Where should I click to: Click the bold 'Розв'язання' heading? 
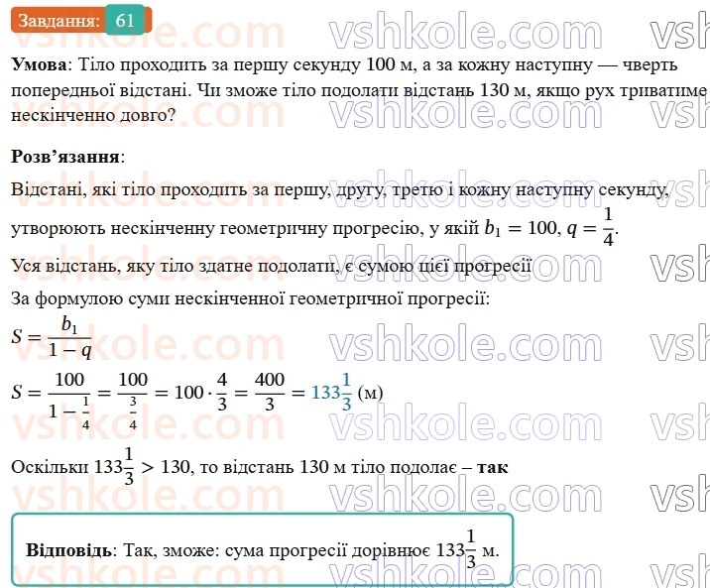click(65, 157)
